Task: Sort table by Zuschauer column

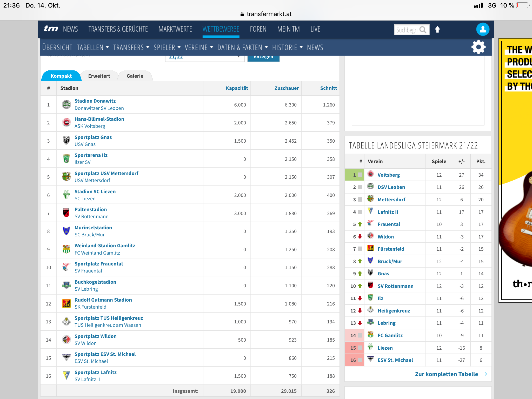Action: pos(287,88)
